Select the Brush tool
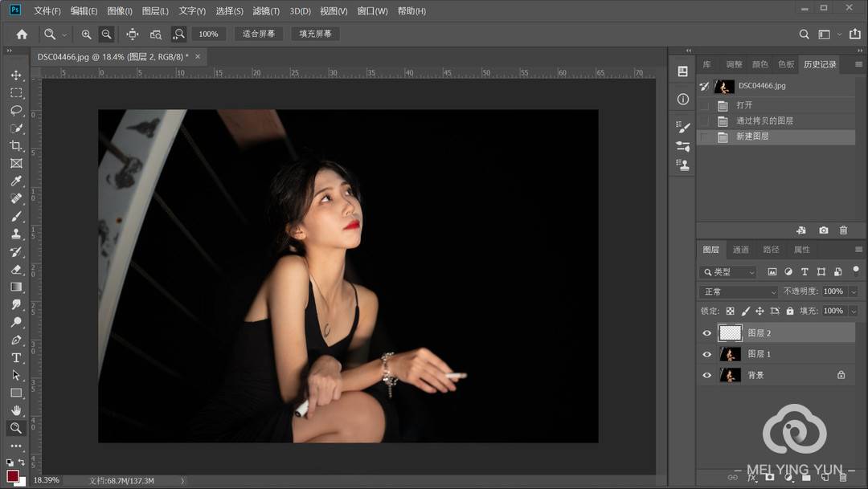The width and height of the screenshot is (868, 489). click(x=16, y=216)
